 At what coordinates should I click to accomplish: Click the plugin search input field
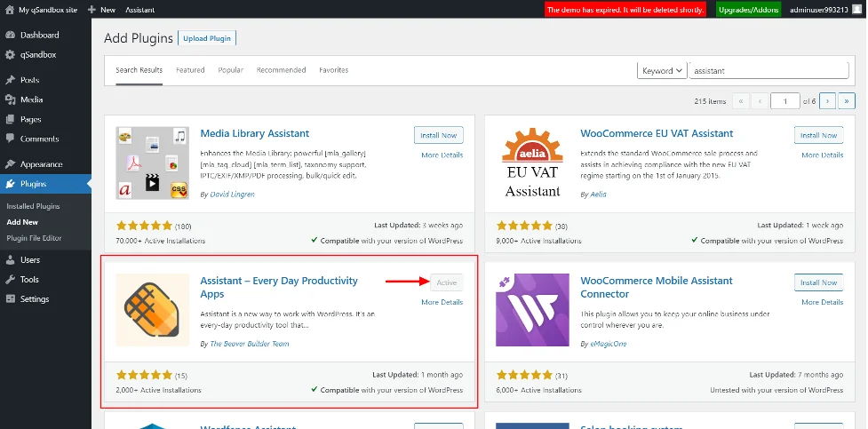[x=768, y=71]
